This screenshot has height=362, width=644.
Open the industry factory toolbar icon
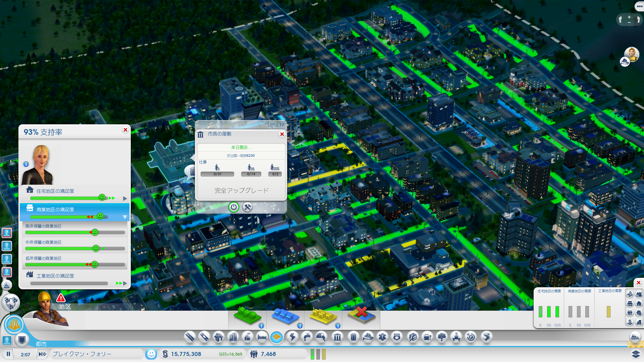tap(248, 337)
